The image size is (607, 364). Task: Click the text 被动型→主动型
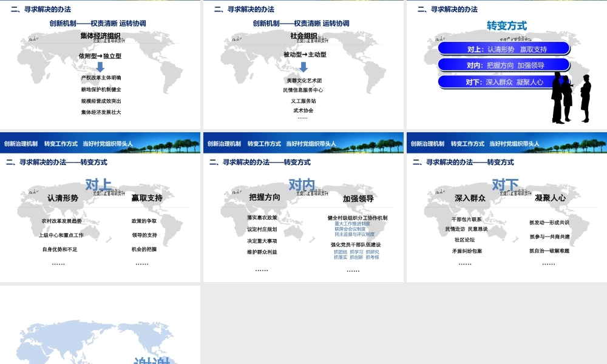305,55
